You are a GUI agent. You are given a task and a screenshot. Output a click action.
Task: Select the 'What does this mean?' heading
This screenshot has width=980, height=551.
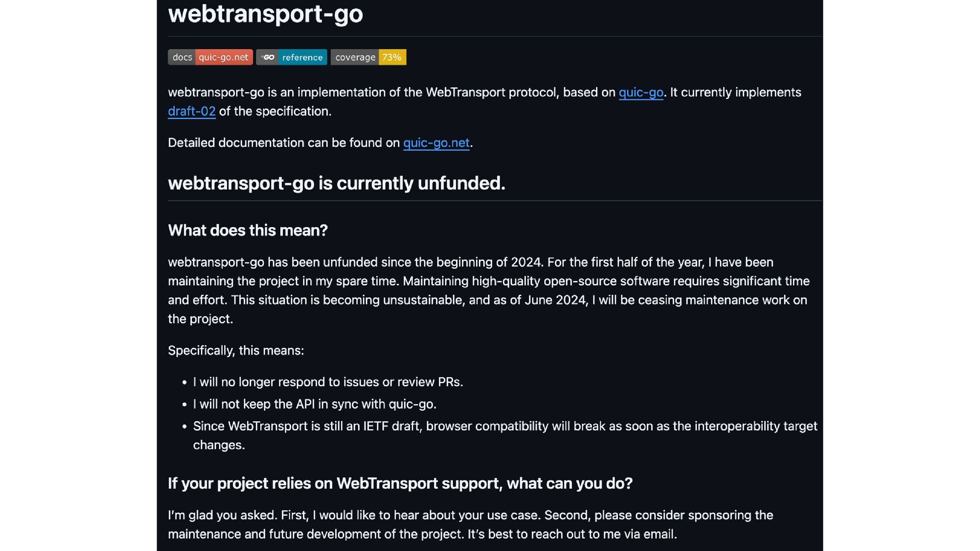pyautogui.click(x=248, y=231)
